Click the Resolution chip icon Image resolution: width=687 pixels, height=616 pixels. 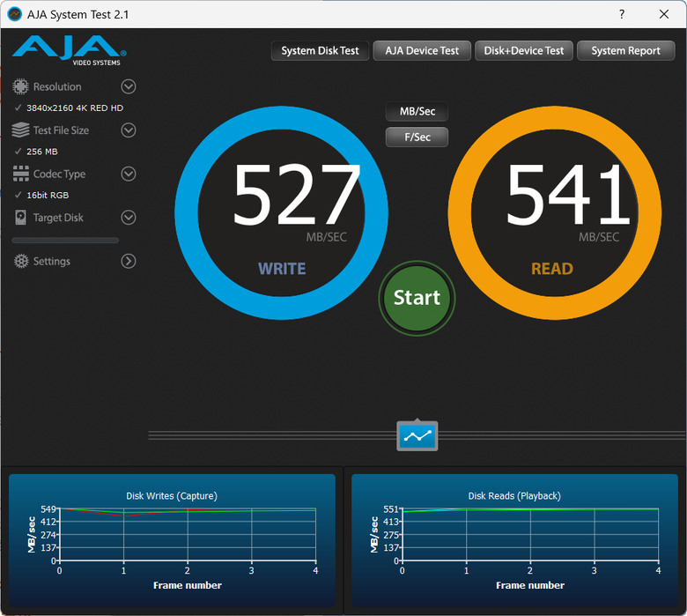coord(20,86)
